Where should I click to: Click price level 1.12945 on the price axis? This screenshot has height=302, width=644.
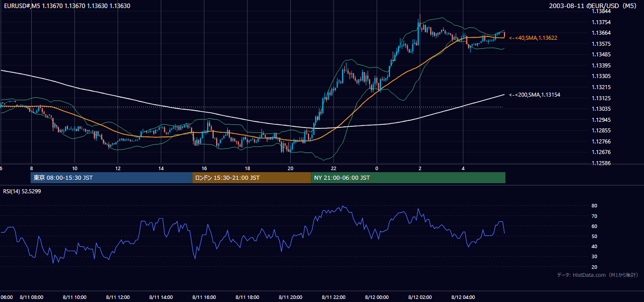click(601, 120)
